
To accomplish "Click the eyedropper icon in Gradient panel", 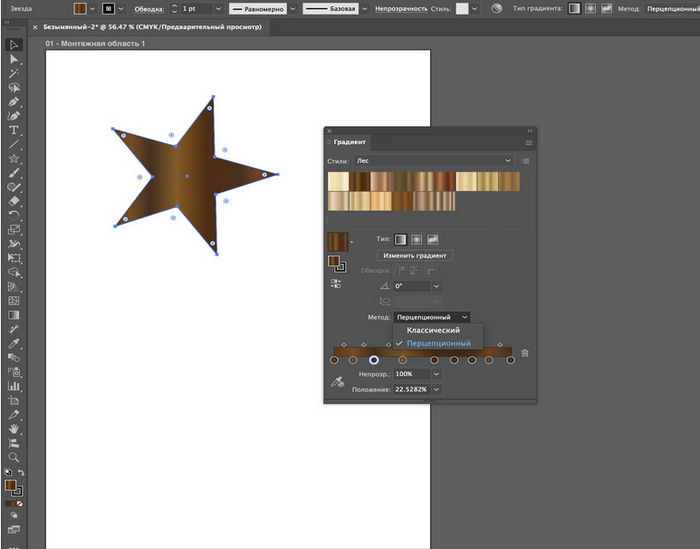I will (x=337, y=381).
